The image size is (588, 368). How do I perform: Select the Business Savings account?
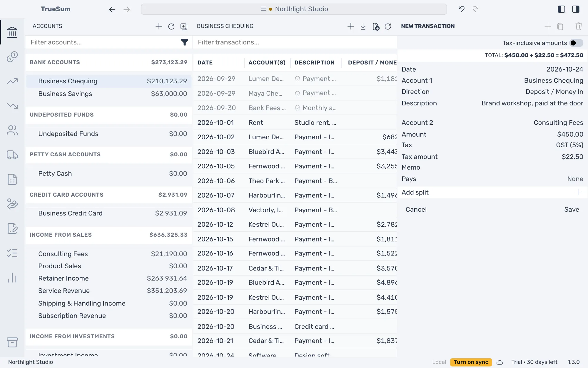(109, 94)
